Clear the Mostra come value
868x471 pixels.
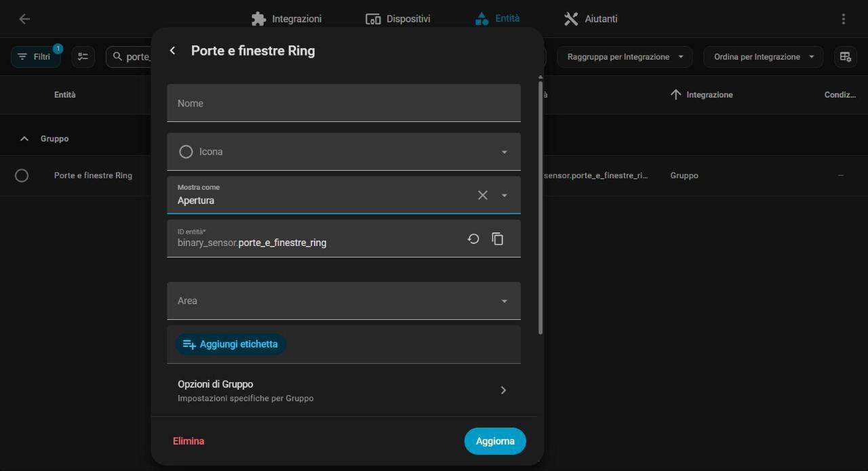coord(483,195)
